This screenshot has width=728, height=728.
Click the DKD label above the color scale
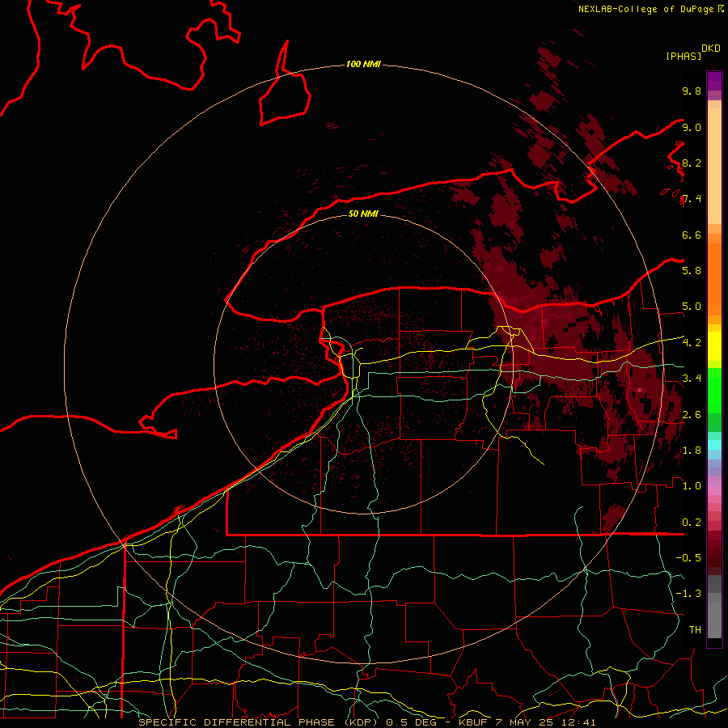pos(711,49)
